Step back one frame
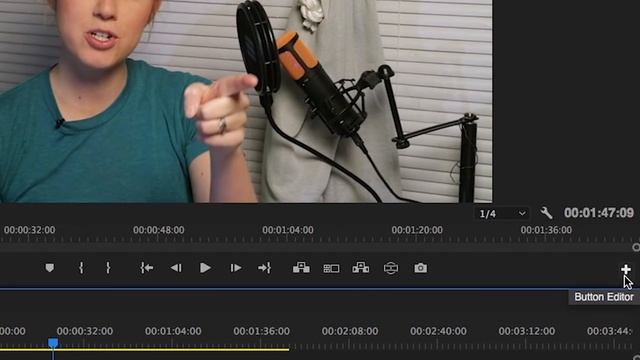The width and height of the screenshot is (640, 360). tap(176, 268)
